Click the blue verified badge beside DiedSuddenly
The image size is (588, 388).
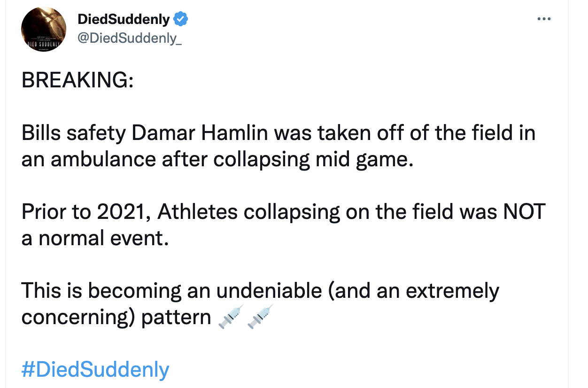point(181,19)
